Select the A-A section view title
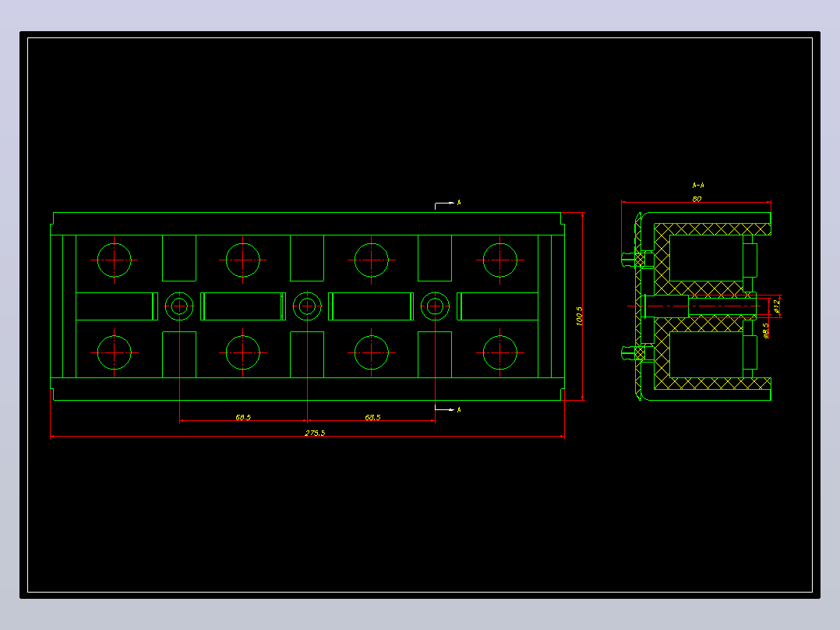 point(698,186)
